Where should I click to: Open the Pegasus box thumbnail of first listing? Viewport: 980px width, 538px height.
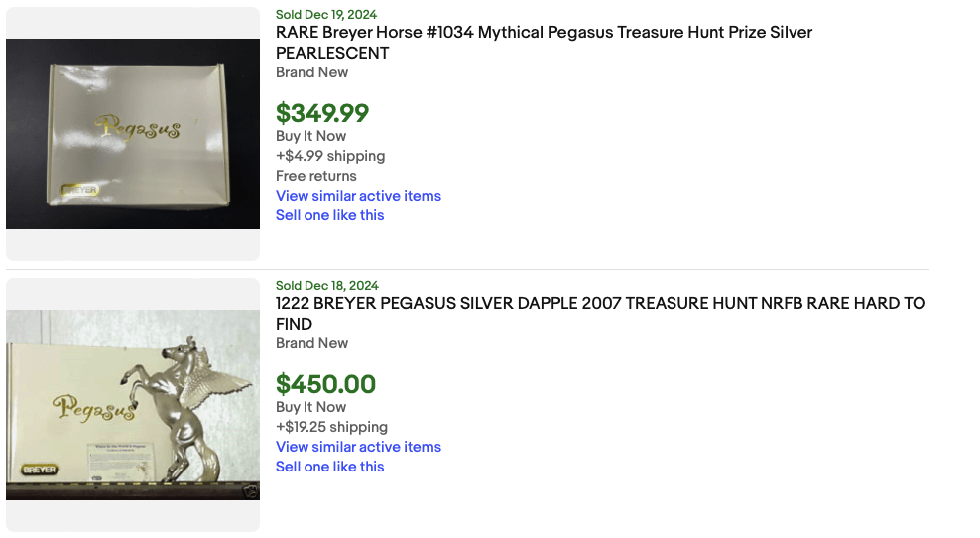(x=133, y=134)
